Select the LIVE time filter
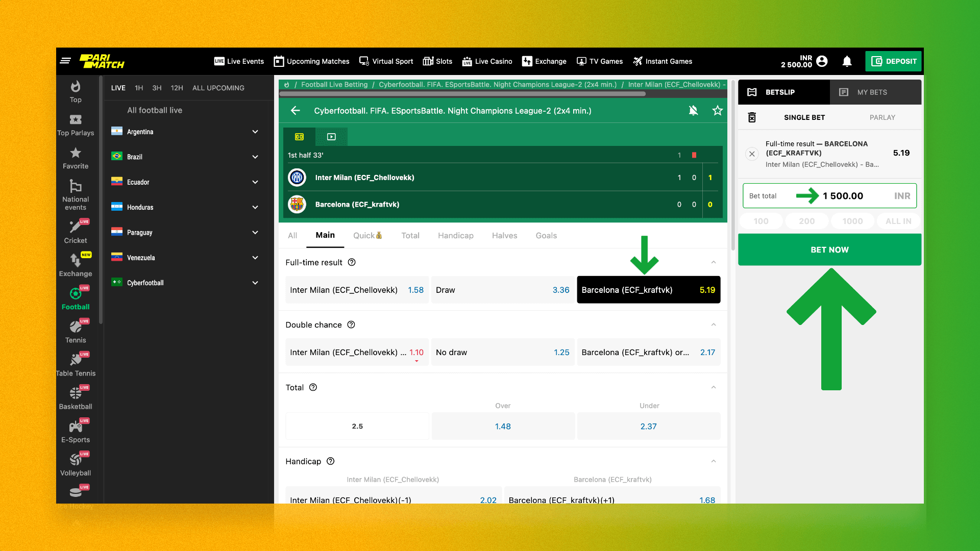 point(118,88)
